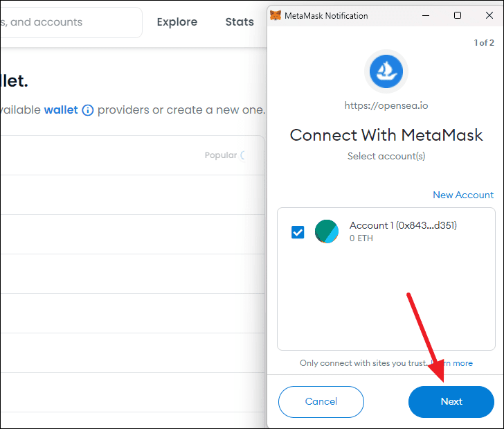The height and width of the screenshot is (429, 504).
Task: Open the Explore menu item
Action: point(177,22)
